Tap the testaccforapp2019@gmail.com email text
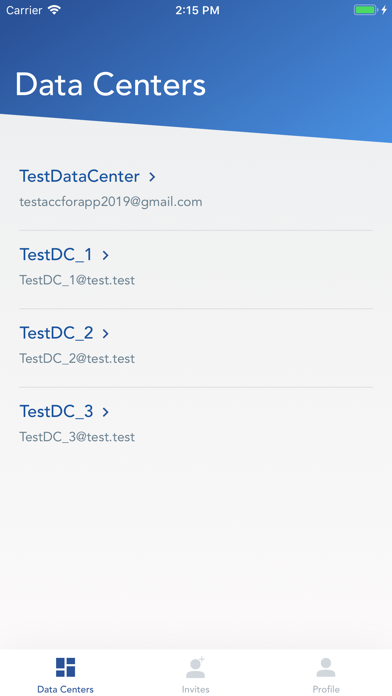392x696 pixels. click(111, 202)
